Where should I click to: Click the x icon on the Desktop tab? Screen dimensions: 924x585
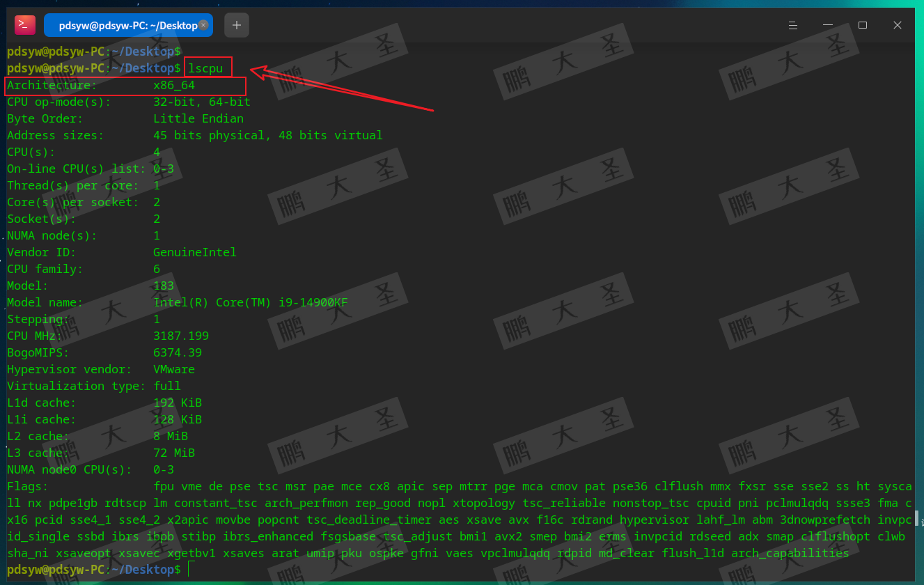pyautogui.click(x=203, y=24)
